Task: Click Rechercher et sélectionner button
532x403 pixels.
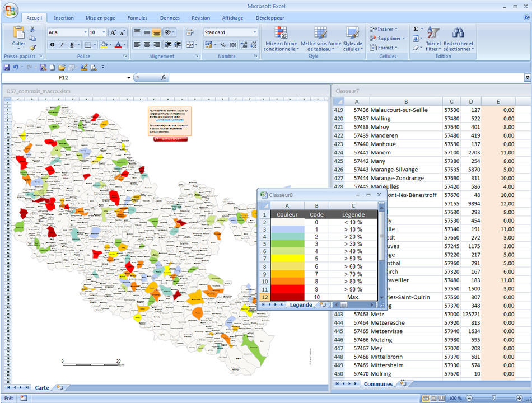Action: click(x=459, y=39)
